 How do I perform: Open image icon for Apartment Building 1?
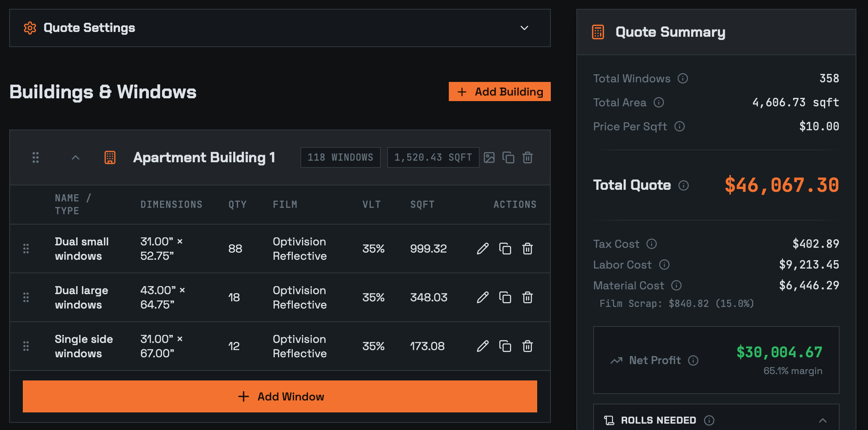coord(489,157)
